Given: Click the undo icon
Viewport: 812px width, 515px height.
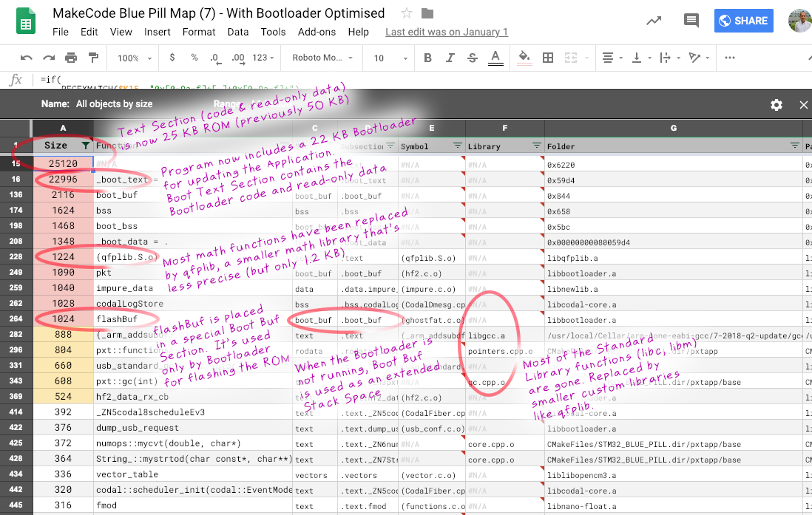Looking at the screenshot, I should tap(27, 58).
